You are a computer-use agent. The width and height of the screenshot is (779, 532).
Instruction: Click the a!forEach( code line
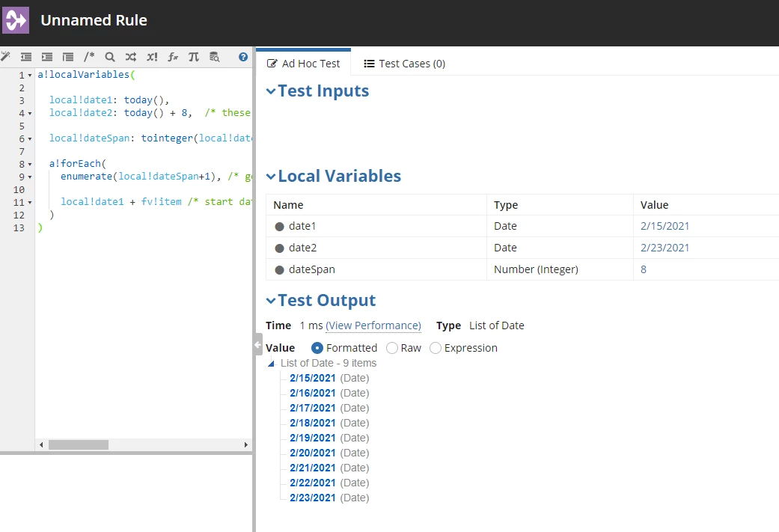78,163
